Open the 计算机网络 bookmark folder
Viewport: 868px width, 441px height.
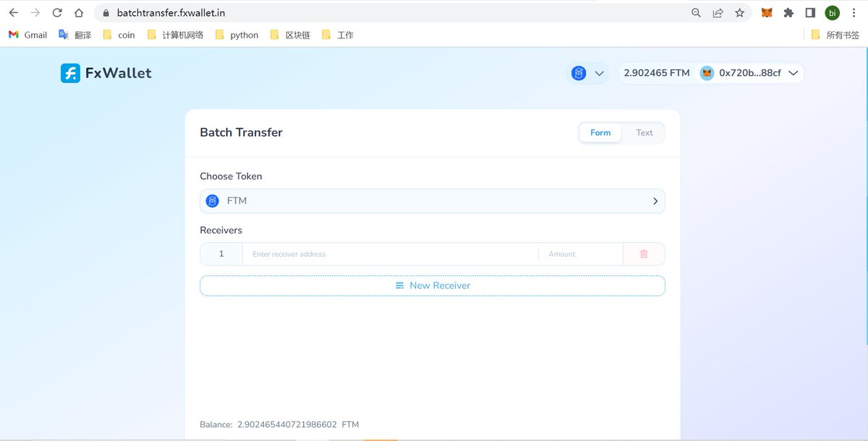click(174, 35)
